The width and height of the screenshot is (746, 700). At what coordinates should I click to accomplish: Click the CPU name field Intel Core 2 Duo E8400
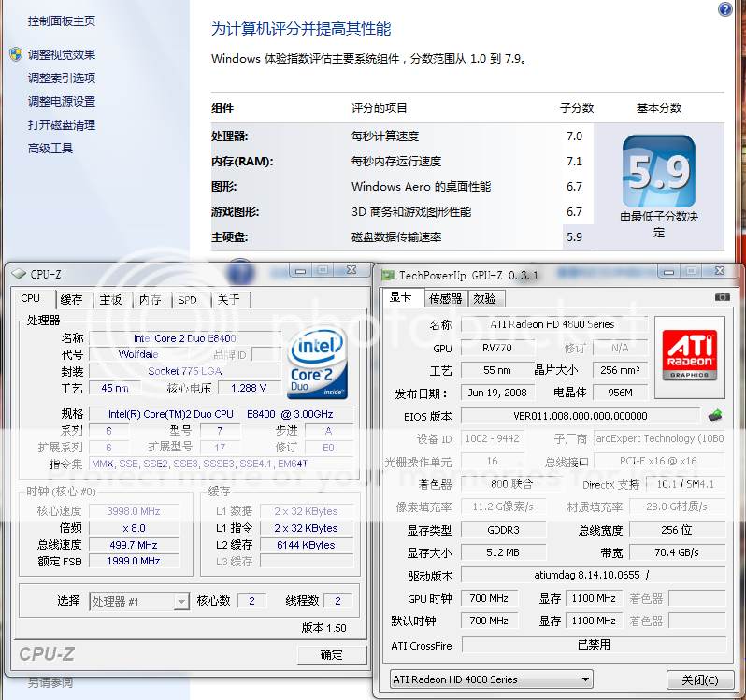click(185, 338)
